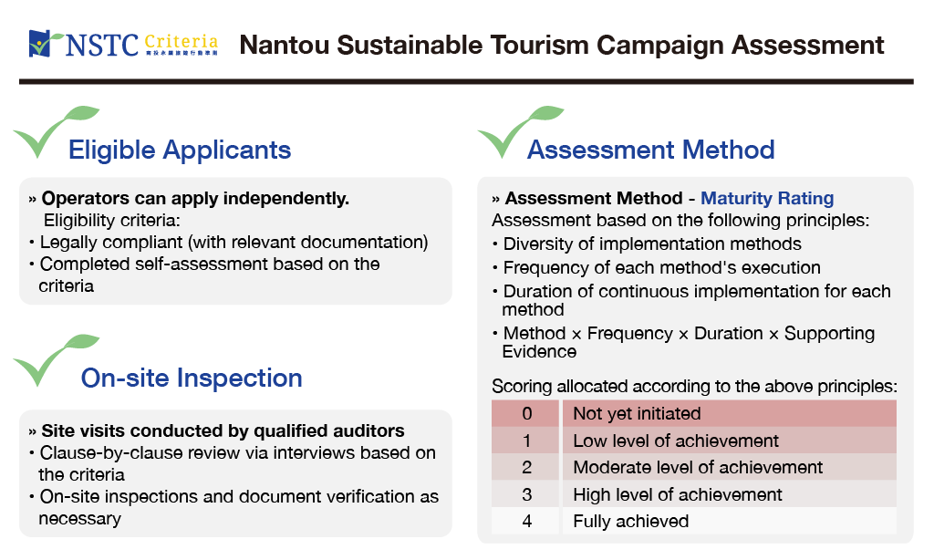Click Operators can apply independently text
This screenshot has width=934, height=560.
[x=195, y=198]
